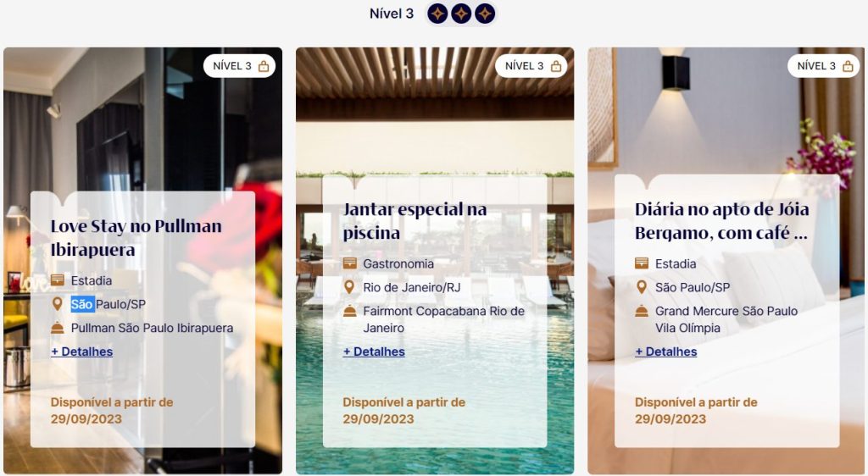The image size is (868, 476).
Task: Click the bell icon beside Fairmont Copacabana
Action: point(349,311)
